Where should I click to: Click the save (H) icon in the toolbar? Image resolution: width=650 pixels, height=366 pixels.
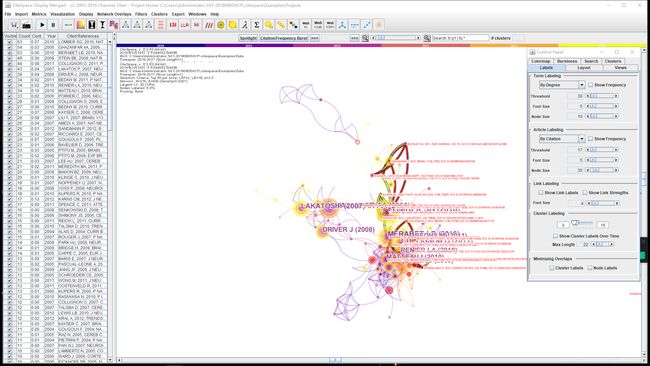coord(15,25)
